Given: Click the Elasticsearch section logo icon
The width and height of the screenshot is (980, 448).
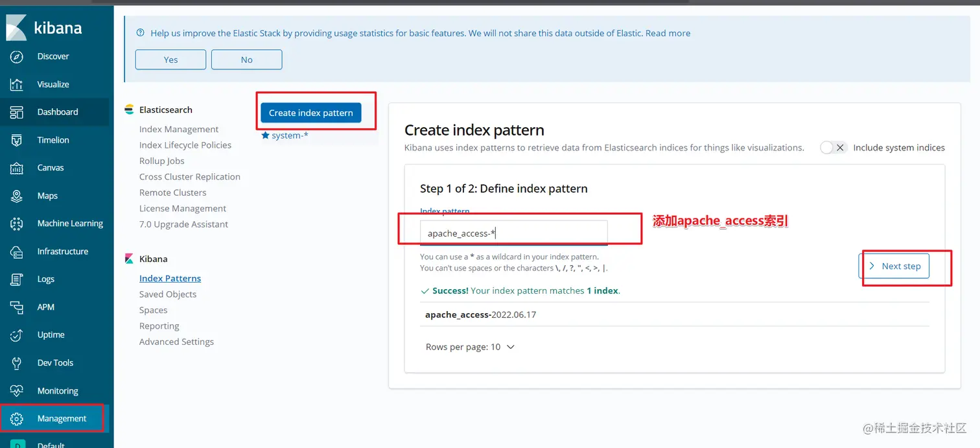Looking at the screenshot, I should [x=129, y=110].
